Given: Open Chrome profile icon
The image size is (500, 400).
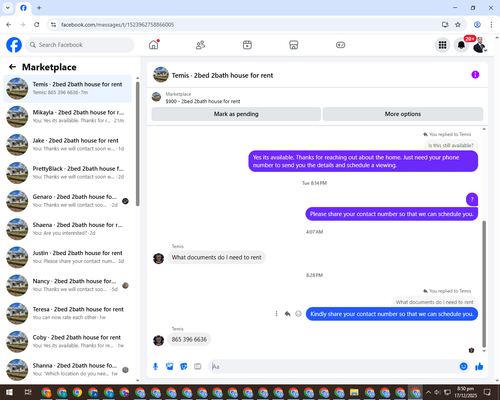Looking at the screenshot, I should (477, 24).
